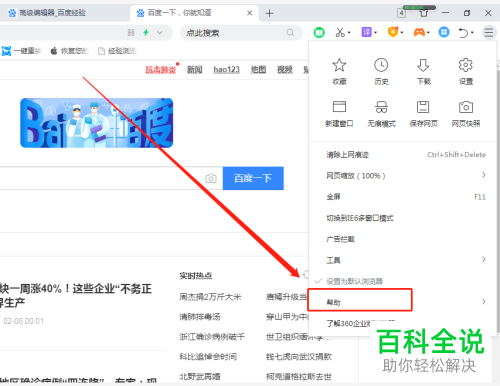The image size is (500, 386).
Task: Select 帮助 menu entry
Action: [403, 302]
